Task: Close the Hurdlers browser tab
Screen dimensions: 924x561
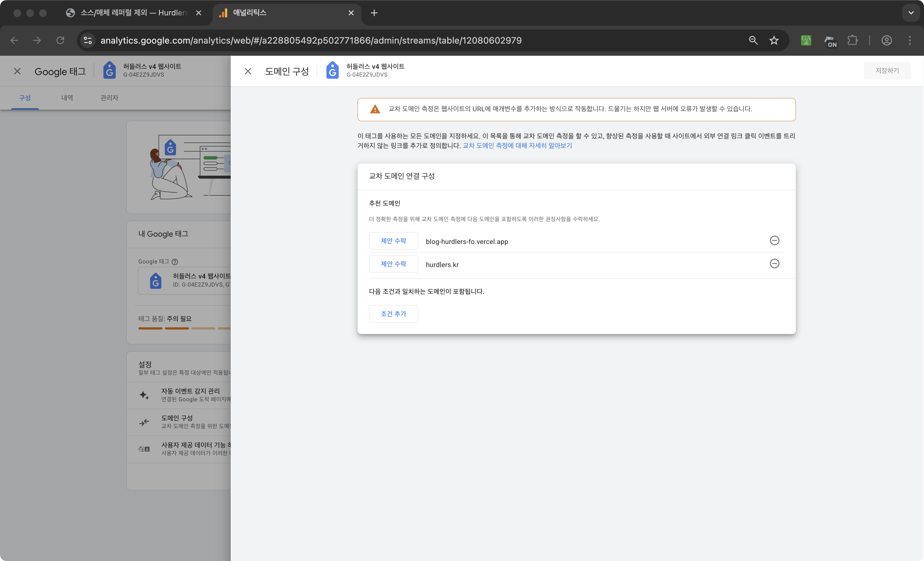Action: pyautogui.click(x=199, y=13)
